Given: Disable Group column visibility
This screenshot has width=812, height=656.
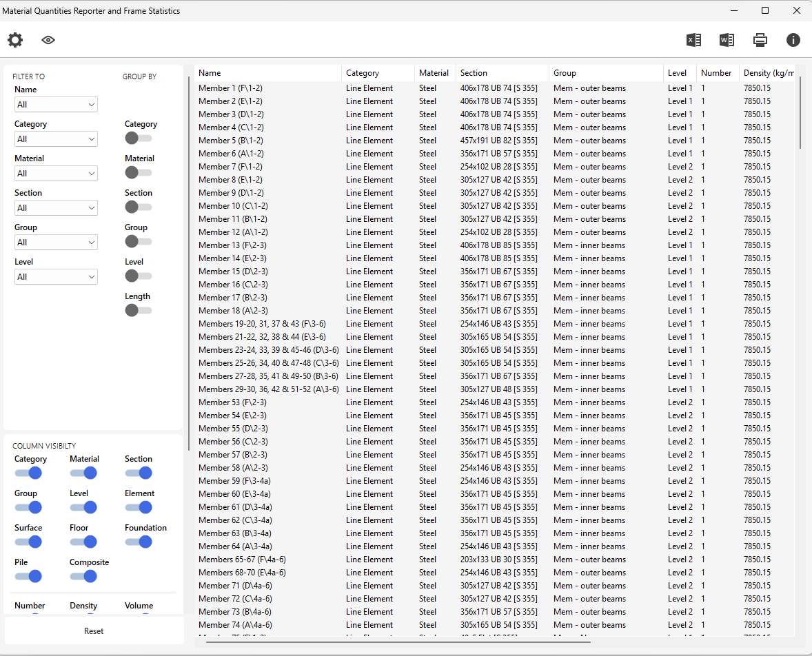Looking at the screenshot, I should tap(28, 507).
